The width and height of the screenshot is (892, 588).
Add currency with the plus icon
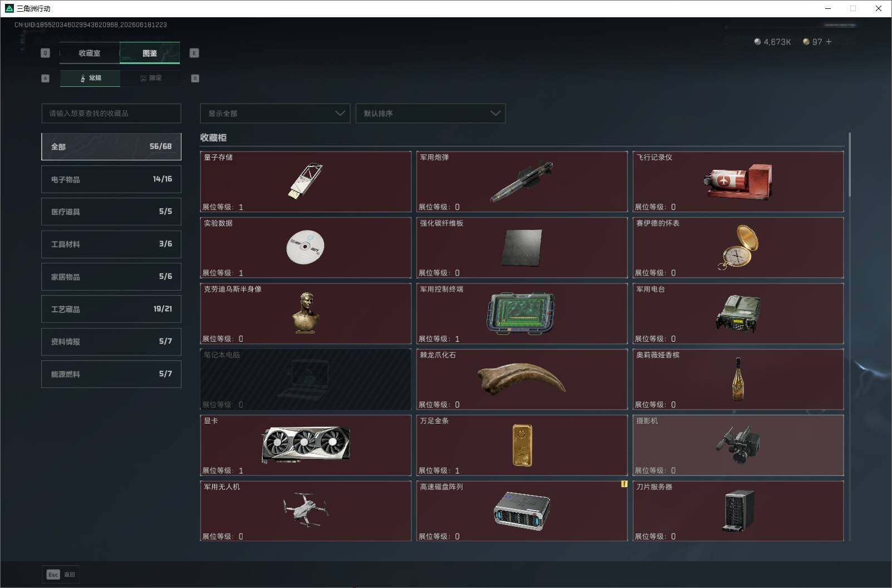pyautogui.click(x=829, y=42)
